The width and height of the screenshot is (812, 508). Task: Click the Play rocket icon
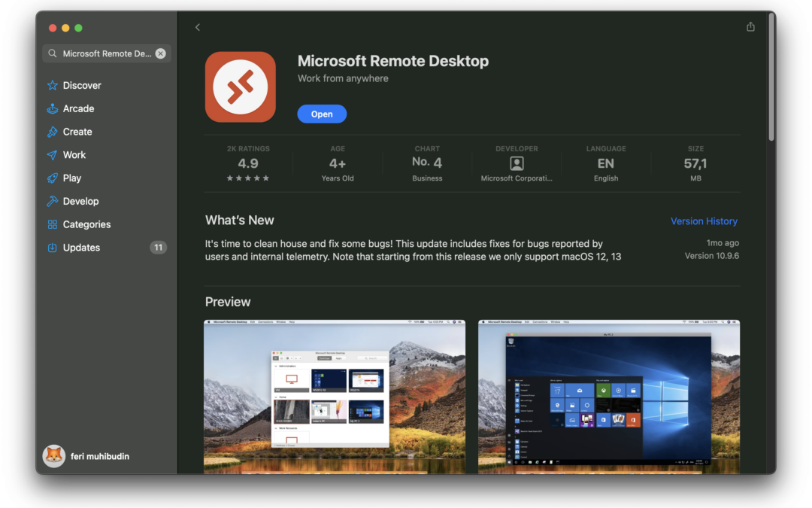53,178
